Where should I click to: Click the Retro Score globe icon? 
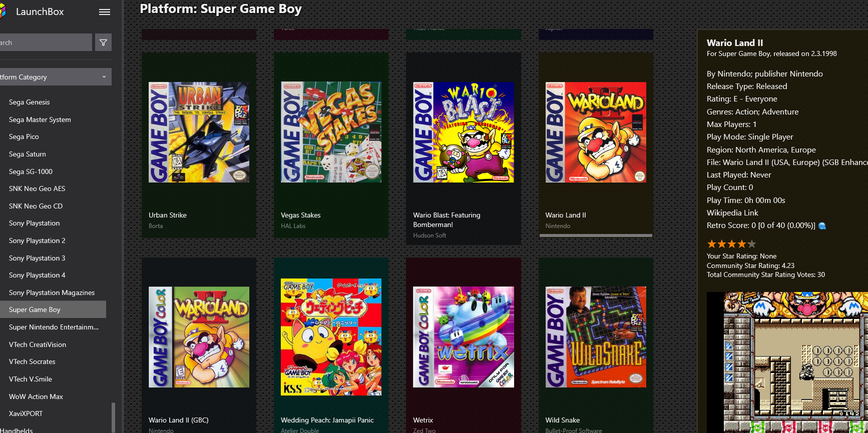(x=822, y=226)
